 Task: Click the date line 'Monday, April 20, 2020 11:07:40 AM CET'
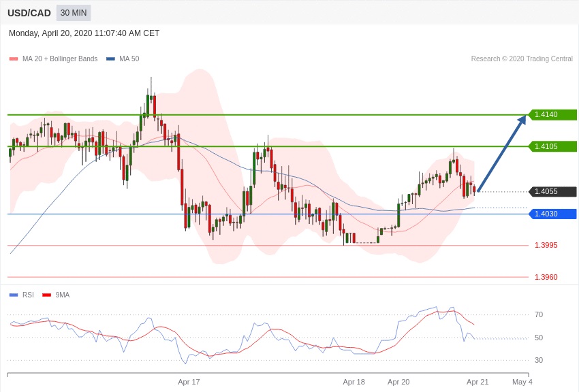pyautogui.click(x=84, y=33)
